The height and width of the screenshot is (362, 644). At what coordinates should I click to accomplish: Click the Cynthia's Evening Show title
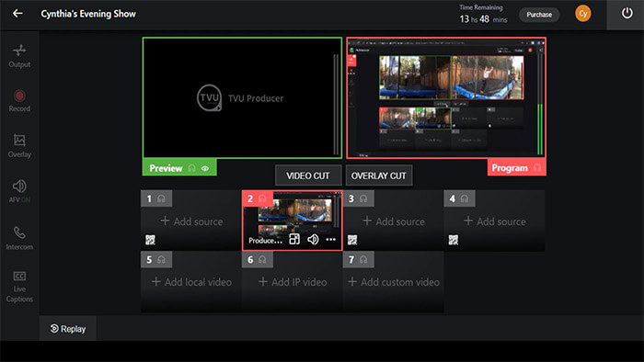pos(88,14)
